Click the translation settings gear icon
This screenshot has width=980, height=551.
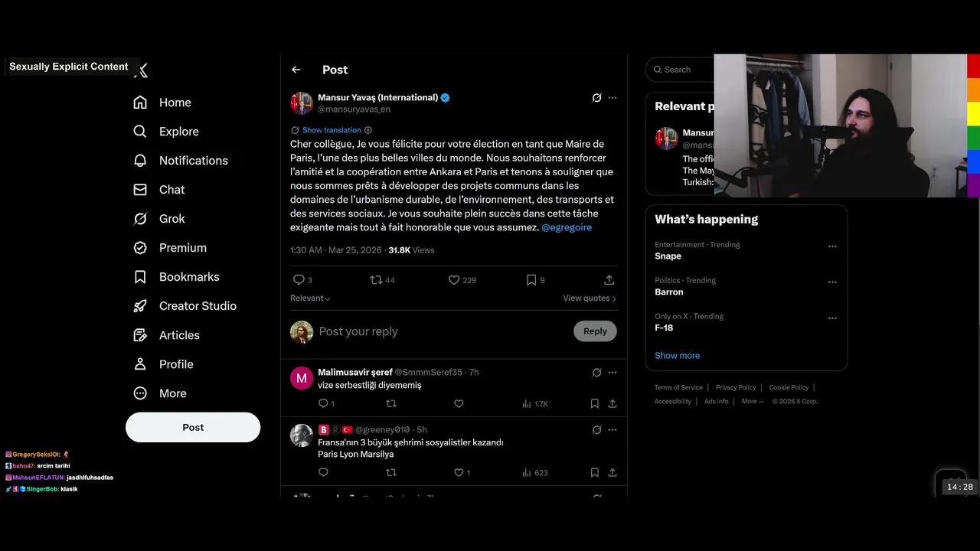(x=367, y=130)
